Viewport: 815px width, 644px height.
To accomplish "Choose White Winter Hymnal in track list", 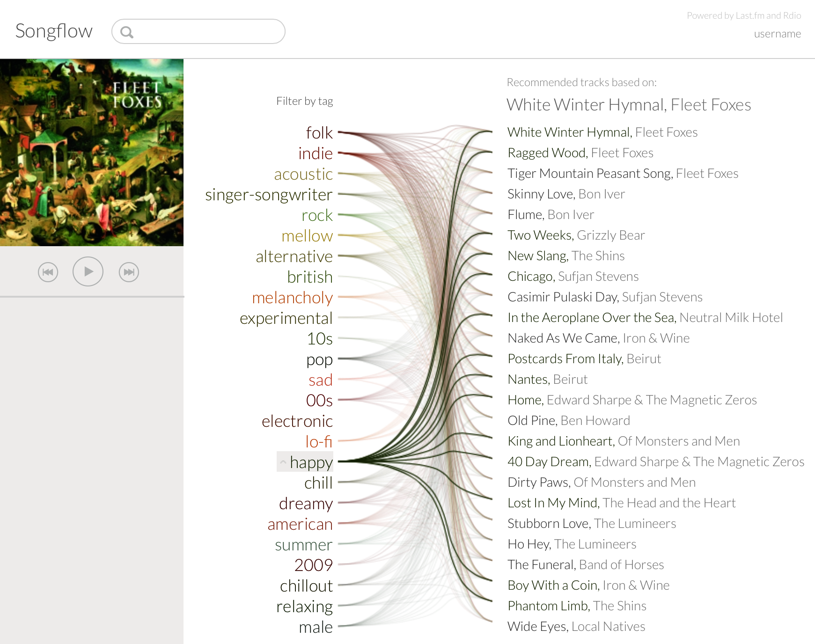I will point(602,132).
